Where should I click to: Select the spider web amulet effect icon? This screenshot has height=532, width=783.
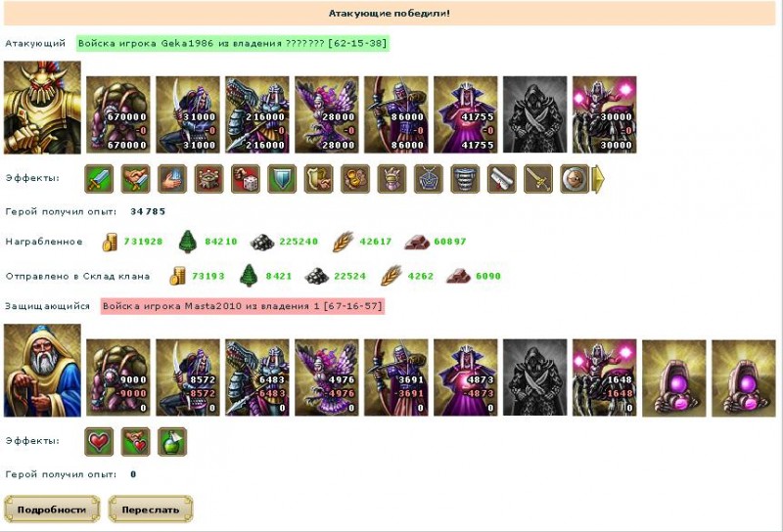(429, 179)
